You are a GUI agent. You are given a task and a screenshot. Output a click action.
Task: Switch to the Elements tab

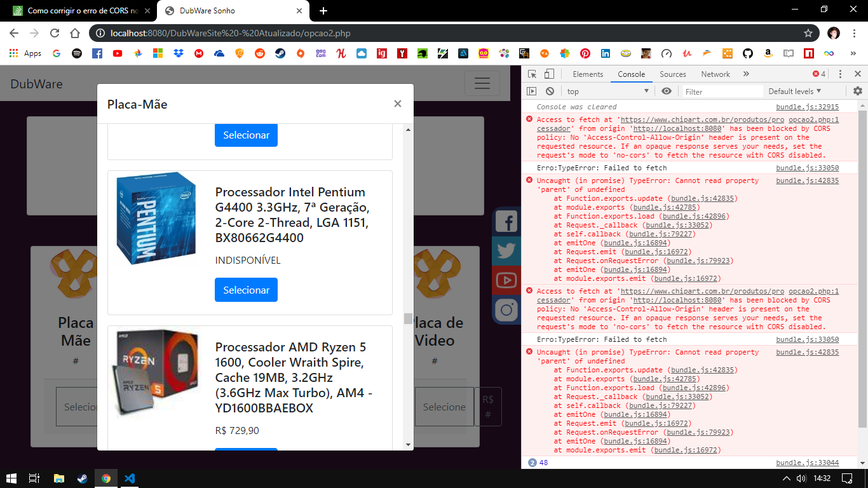588,74
